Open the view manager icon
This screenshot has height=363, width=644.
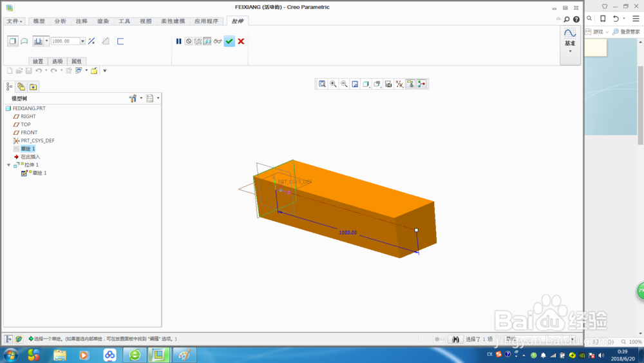388,84
